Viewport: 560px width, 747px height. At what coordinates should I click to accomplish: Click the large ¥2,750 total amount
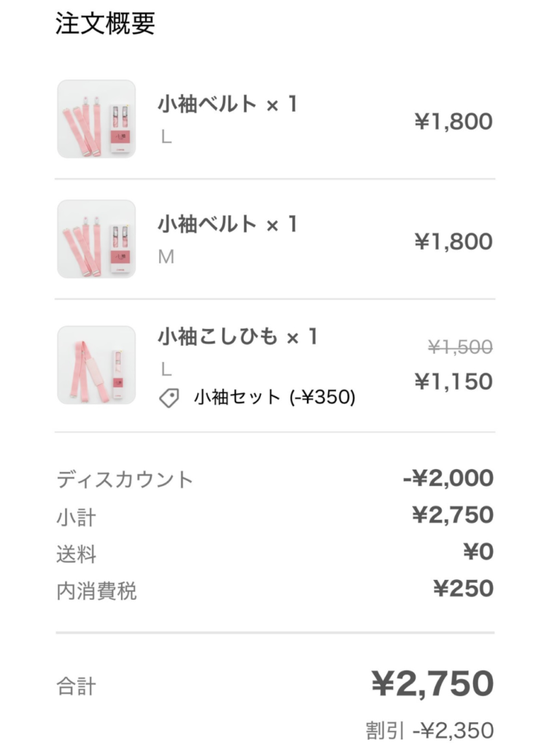click(x=432, y=684)
